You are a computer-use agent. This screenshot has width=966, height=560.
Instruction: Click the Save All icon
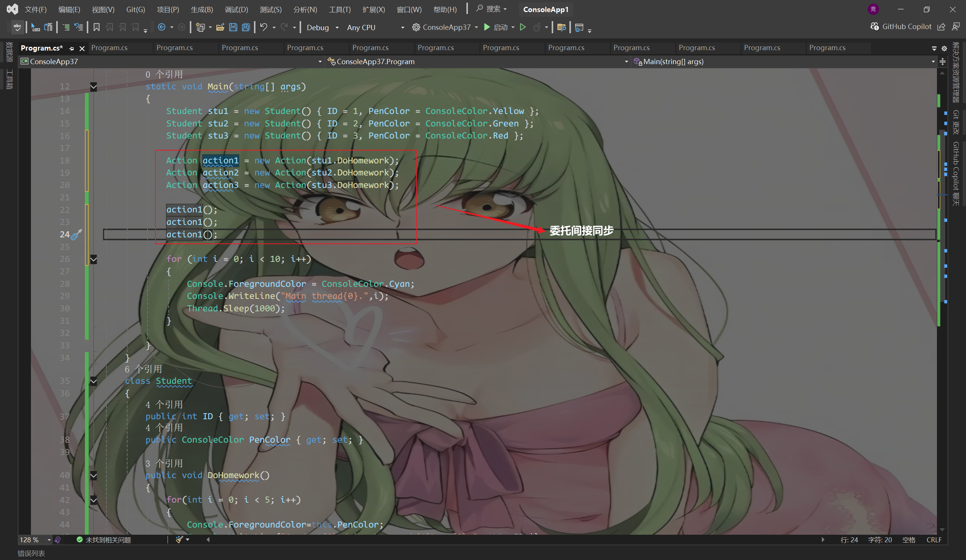(246, 27)
